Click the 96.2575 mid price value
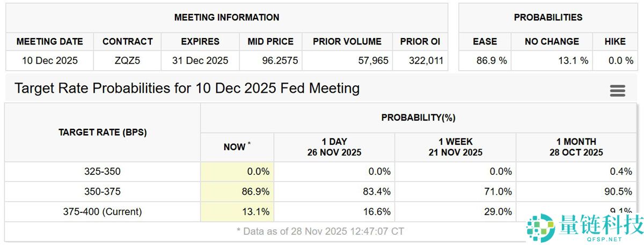Viewport: 644px width, 245px height. (x=270, y=61)
